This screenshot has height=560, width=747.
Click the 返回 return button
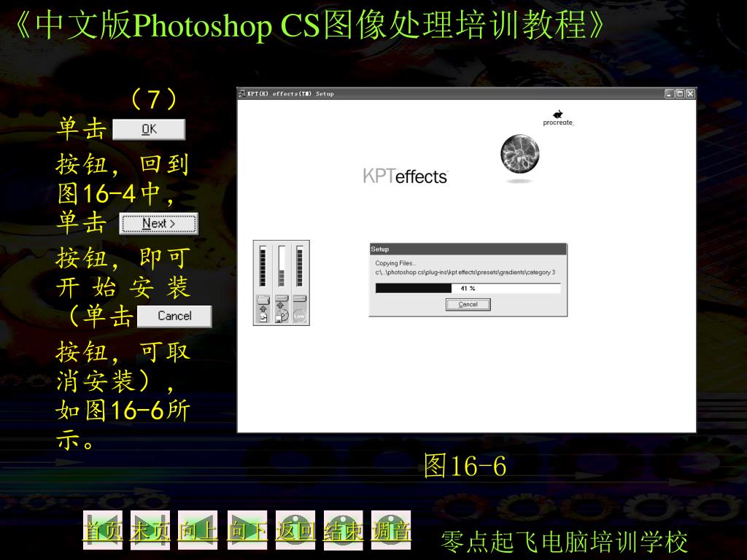[x=295, y=531]
